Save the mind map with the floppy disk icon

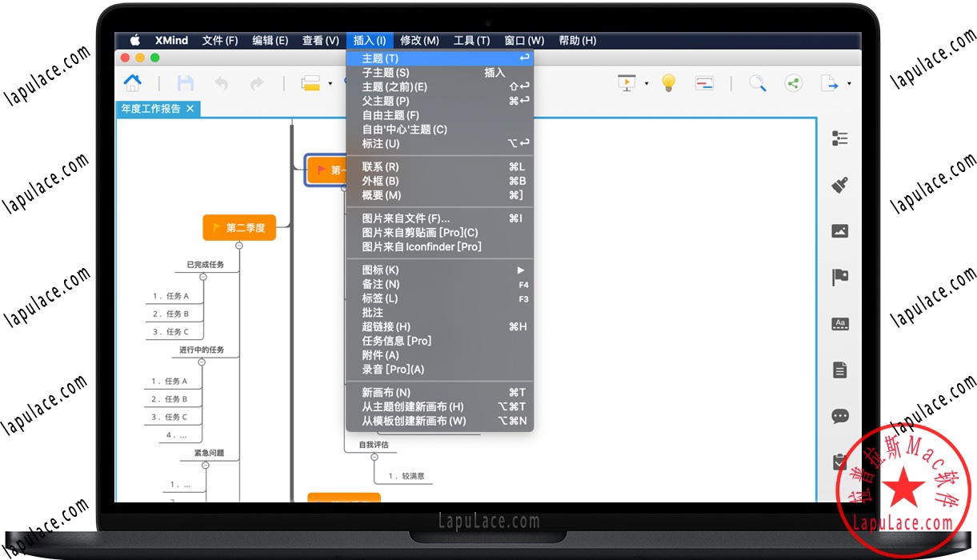(x=186, y=82)
